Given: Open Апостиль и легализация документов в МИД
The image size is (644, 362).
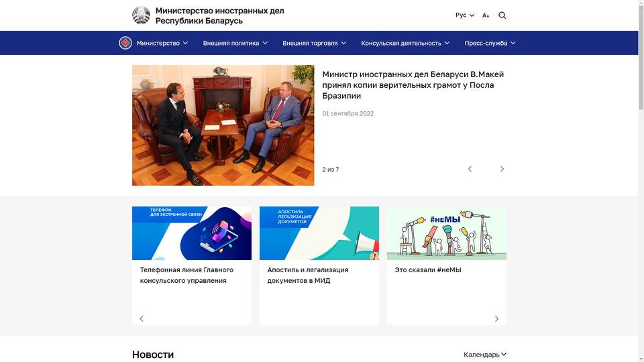Looking at the screenshot, I should (x=308, y=275).
